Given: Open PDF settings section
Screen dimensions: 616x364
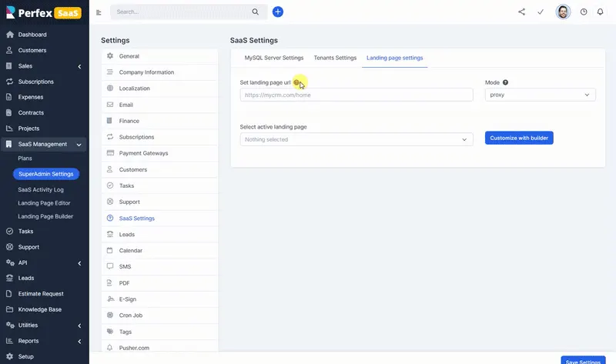Looking at the screenshot, I should tap(159, 282).
